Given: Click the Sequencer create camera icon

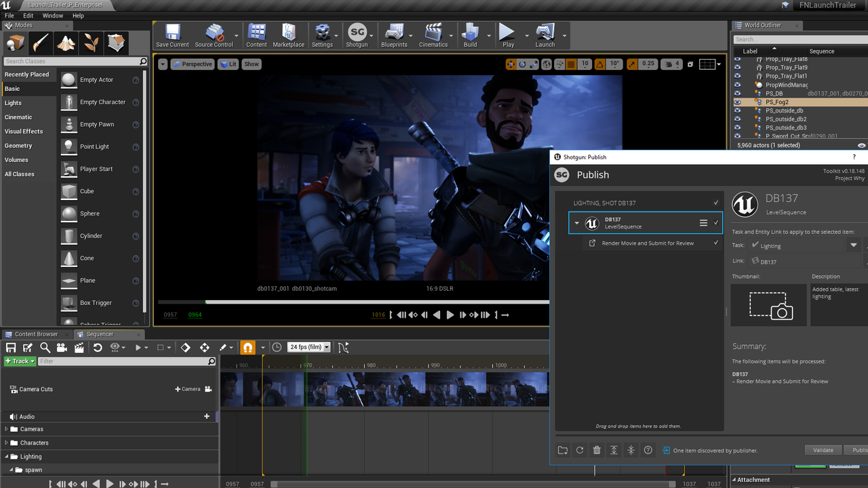Looking at the screenshot, I should click(x=62, y=347).
